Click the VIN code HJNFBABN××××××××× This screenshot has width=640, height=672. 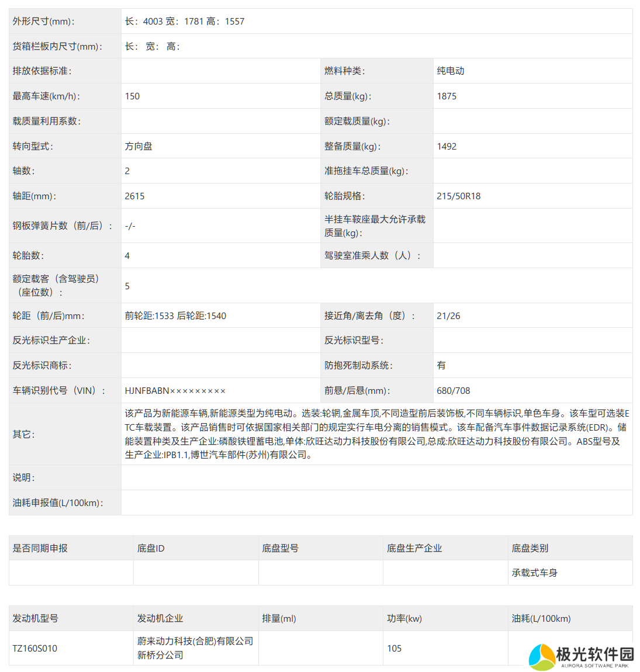(x=175, y=391)
